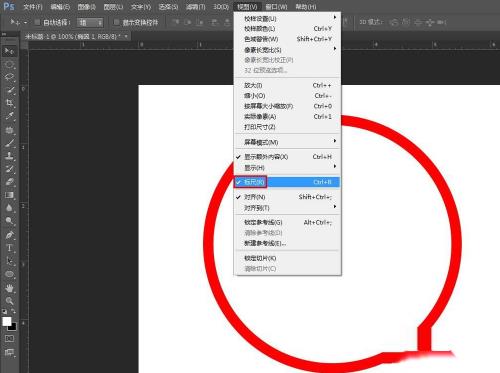Expand the 对齐到(T) submenu
The image size is (500, 373).
[287, 208]
